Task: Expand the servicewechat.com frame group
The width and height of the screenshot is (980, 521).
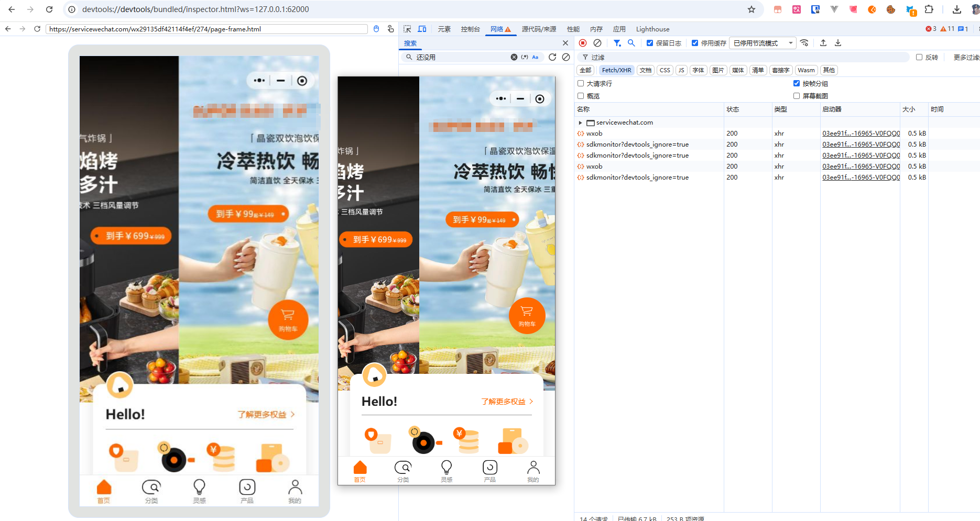Action: click(x=580, y=123)
